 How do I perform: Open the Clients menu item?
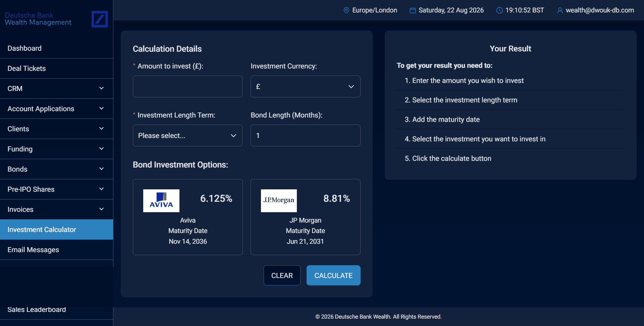click(56, 129)
